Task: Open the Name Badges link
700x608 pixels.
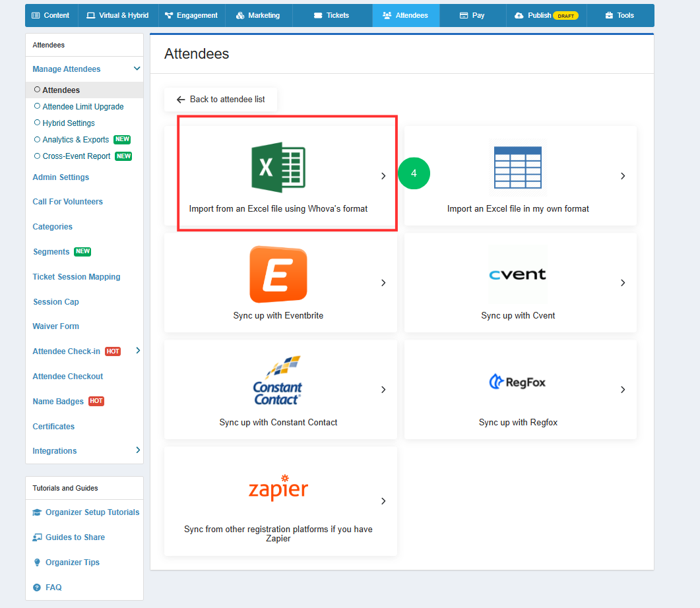Action: coord(58,402)
